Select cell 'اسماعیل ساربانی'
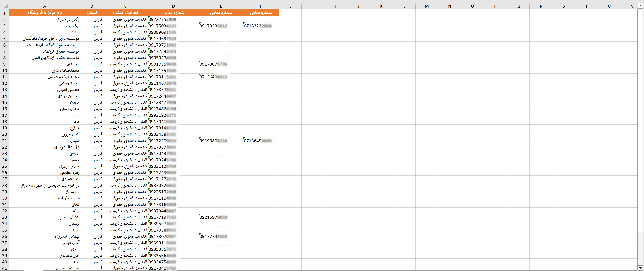The width and height of the screenshot is (644, 271). point(44,268)
